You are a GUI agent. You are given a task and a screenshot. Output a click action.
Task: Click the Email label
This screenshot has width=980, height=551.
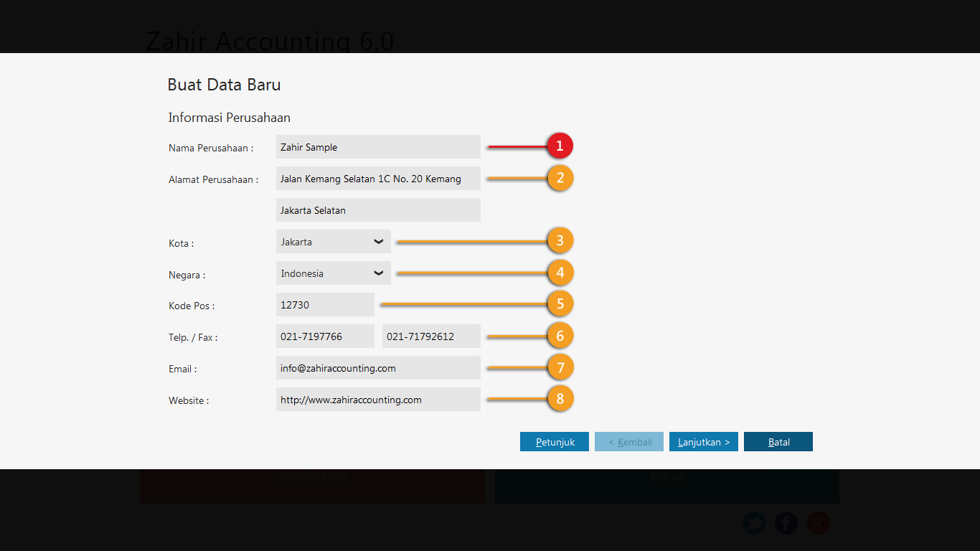pos(183,369)
